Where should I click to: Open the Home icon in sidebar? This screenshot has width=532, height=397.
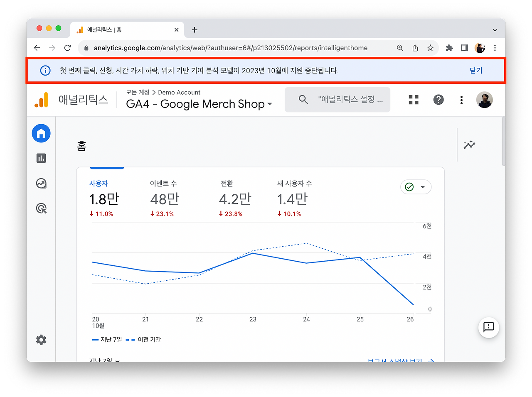[x=41, y=133]
